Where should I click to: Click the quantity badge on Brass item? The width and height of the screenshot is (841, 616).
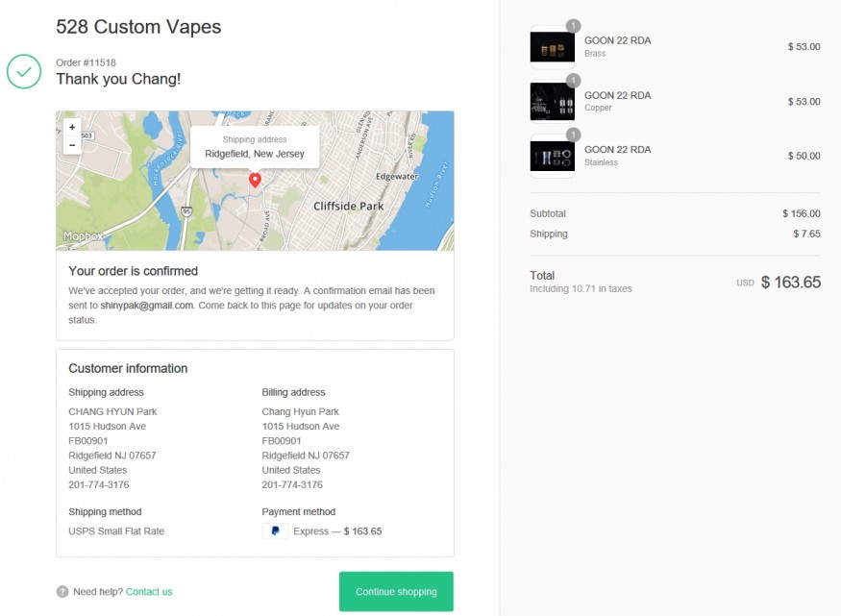573,26
